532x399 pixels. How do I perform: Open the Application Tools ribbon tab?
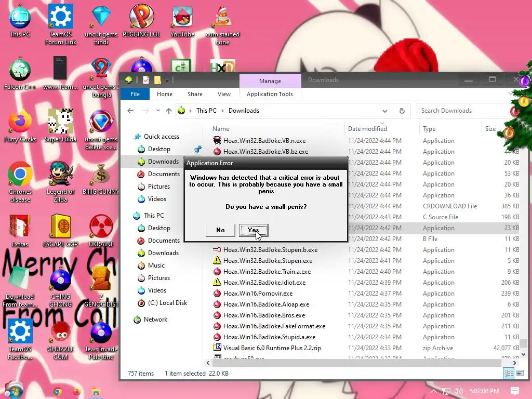point(270,94)
